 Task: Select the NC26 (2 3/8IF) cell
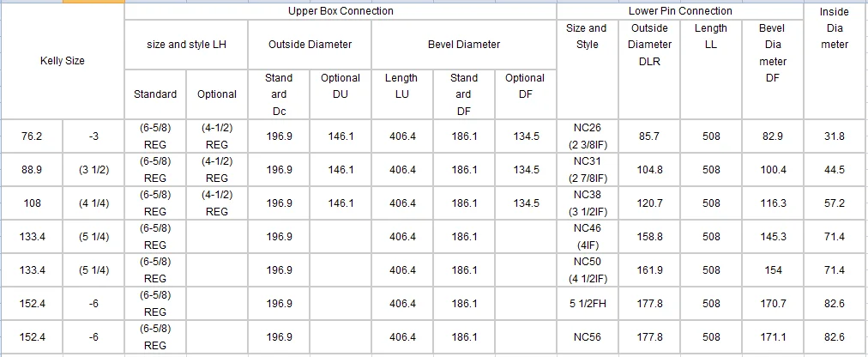[x=588, y=136]
